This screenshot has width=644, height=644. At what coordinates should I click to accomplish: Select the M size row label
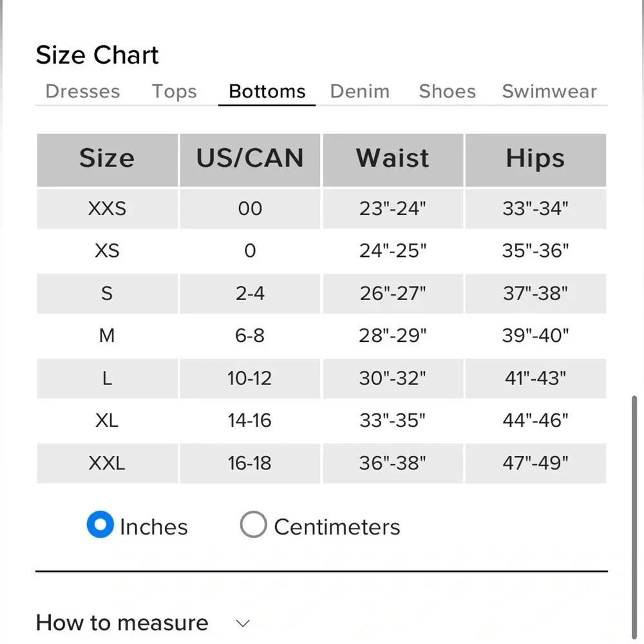(x=107, y=336)
